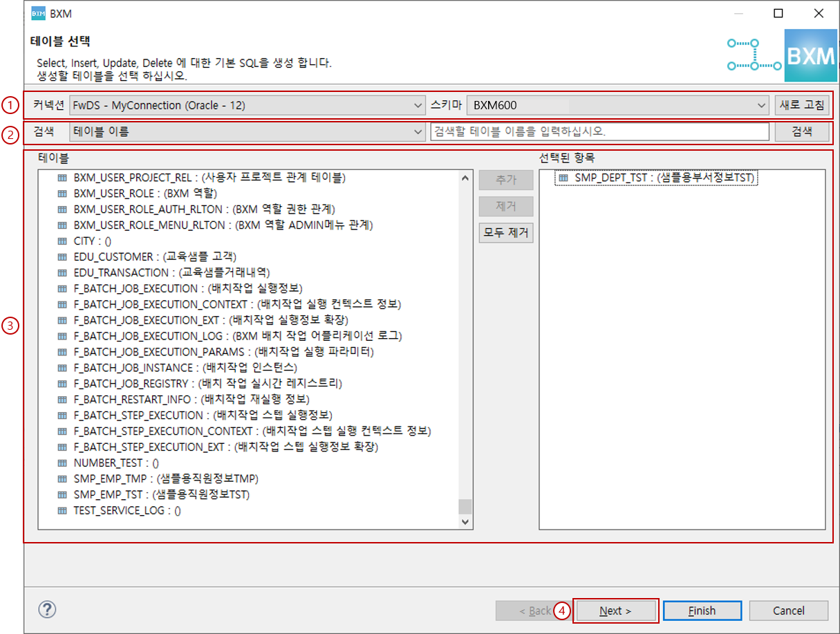Open the 커넥션 connection dropdown
This screenshot has width=840, height=634.
tap(418, 105)
